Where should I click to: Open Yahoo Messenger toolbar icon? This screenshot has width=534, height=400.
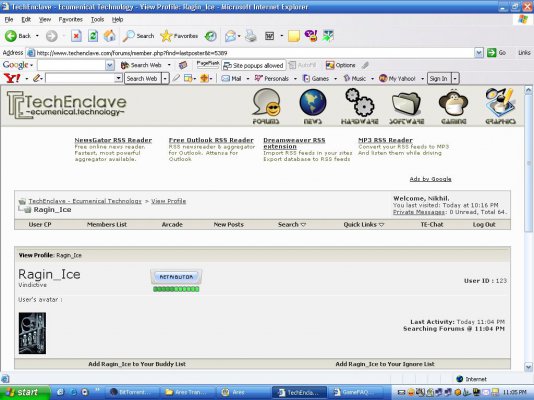coord(311,35)
